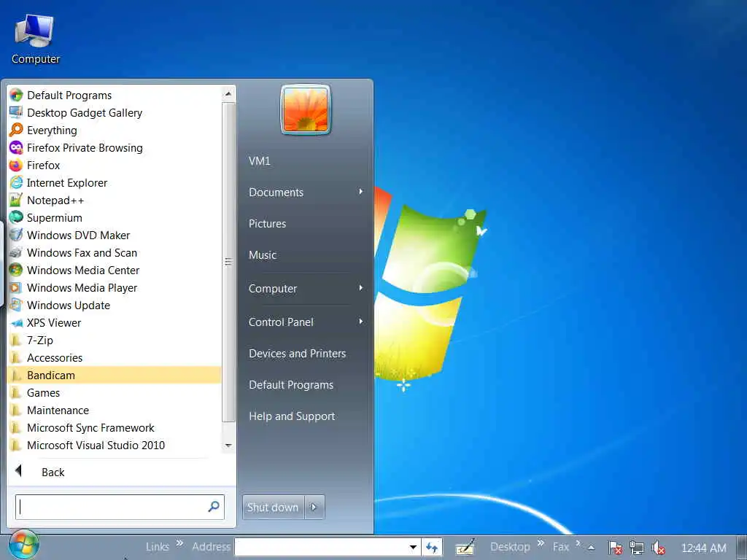Viewport: 747px width, 560px height.
Task: Click the Desktop toolbar label
Action: [x=510, y=547]
